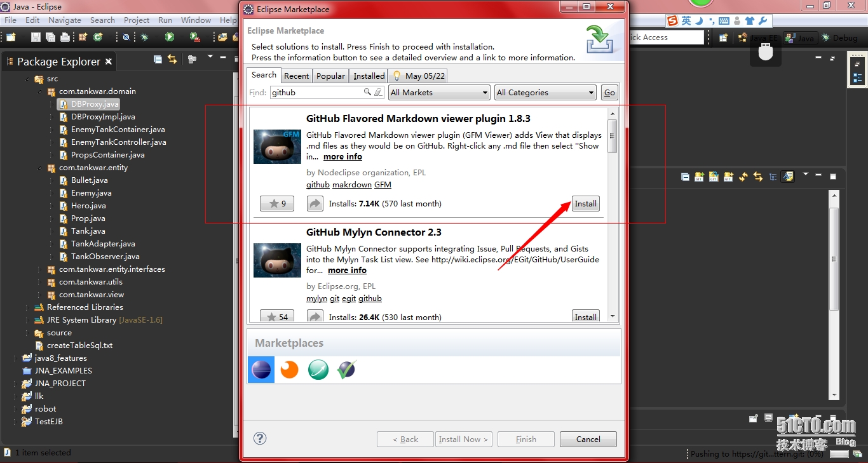Toggle Link with Selection in Git view
The height and width of the screenshot is (463, 868).
click(x=758, y=177)
